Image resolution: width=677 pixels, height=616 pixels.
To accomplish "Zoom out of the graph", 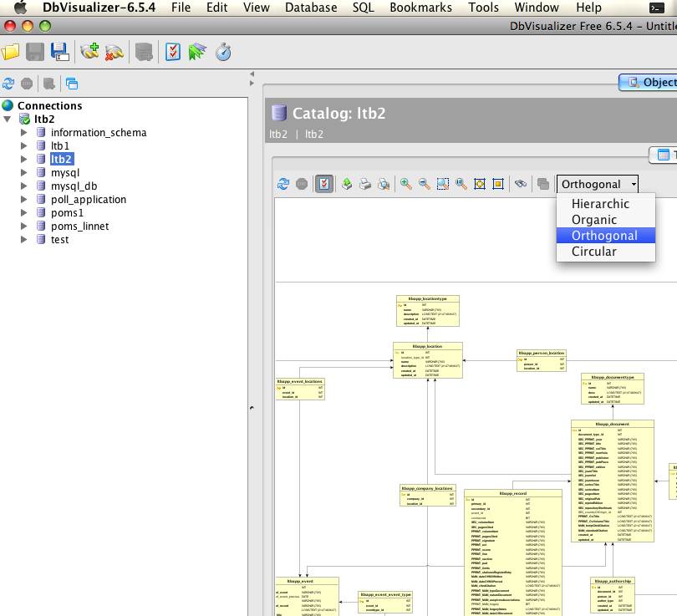I will click(x=425, y=184).
